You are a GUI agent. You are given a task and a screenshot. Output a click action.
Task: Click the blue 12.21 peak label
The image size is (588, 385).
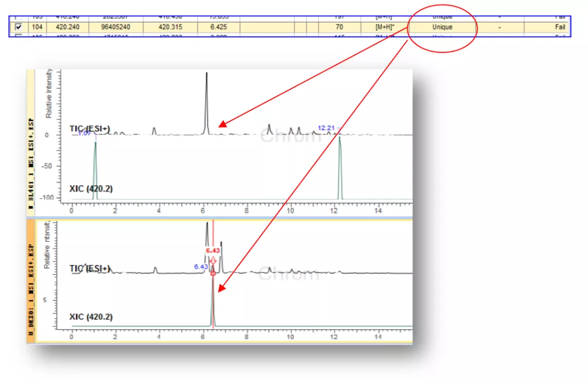[x=326, y=128]
